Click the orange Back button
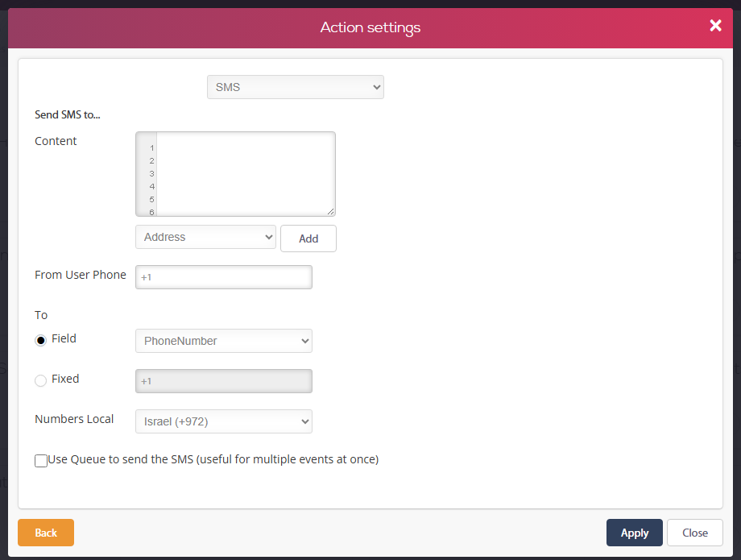 point(46,533)
